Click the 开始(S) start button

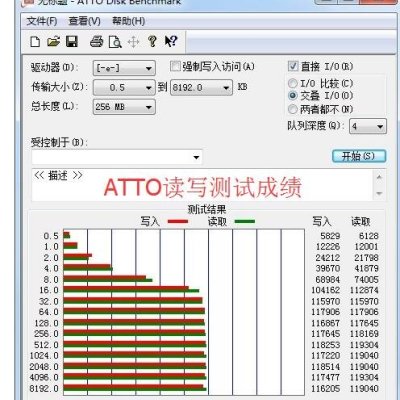pyautogui.click(x=359, y=156)
